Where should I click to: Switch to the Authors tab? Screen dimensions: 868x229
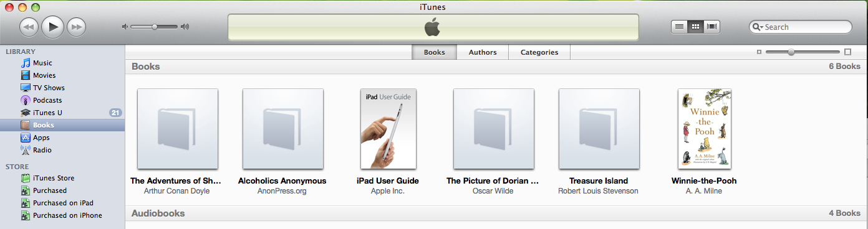coord(483,52)
